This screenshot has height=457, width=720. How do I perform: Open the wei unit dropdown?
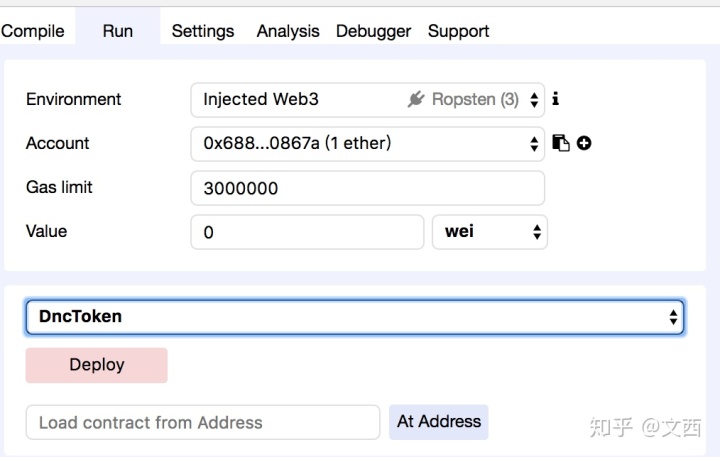pos(489,232)
